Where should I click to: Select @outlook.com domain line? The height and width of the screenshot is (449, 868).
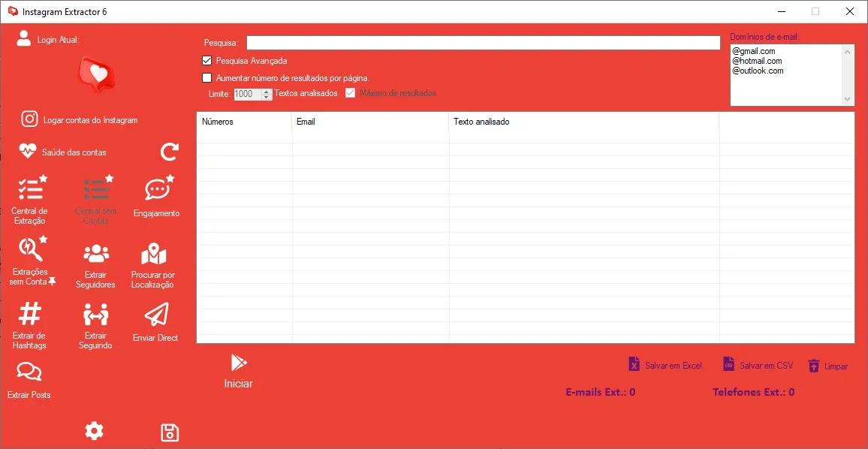(x=758, y=71)
